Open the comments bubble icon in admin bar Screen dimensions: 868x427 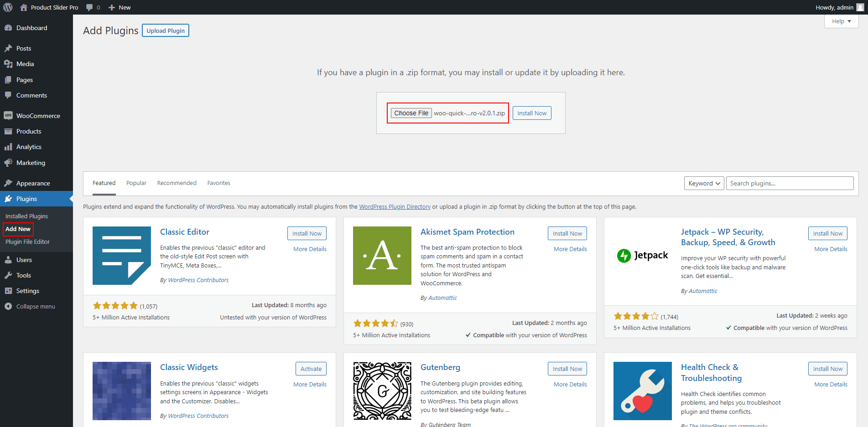89,7
